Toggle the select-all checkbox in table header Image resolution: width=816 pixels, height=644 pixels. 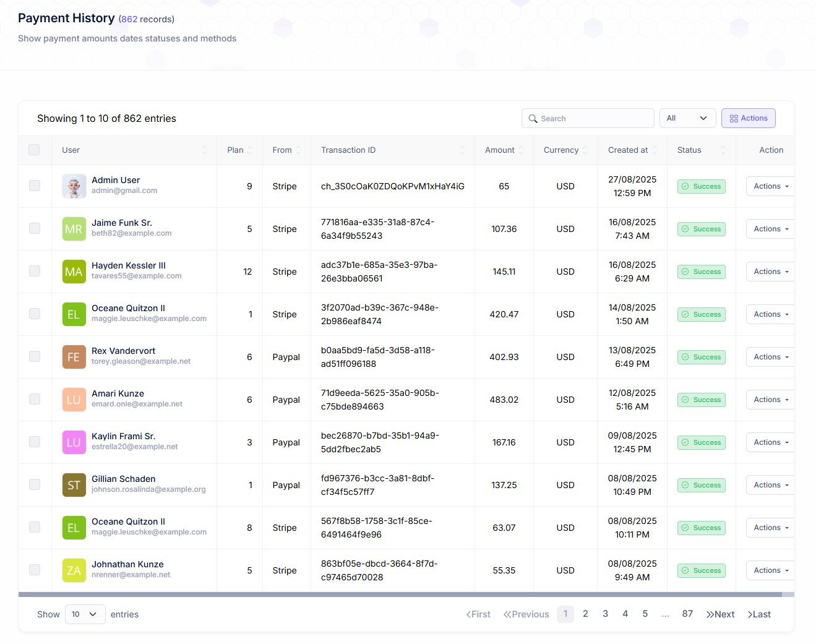[x=34, y=150]
